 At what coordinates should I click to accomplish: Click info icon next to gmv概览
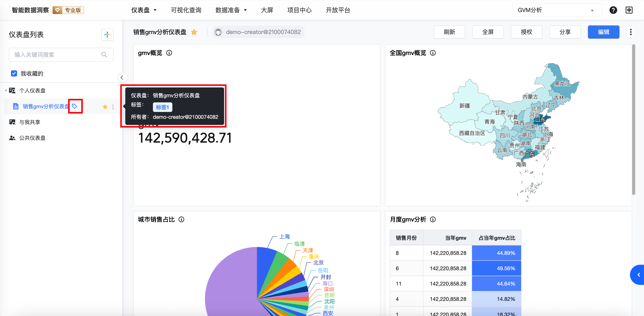tap(169, 53)
